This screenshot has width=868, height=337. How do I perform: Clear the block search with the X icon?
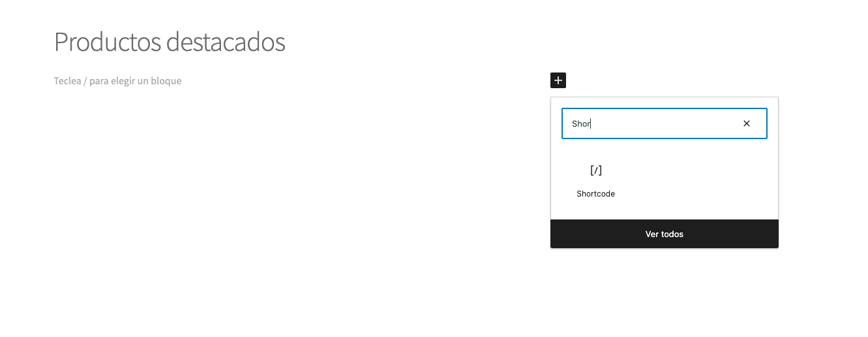point(747,123)
